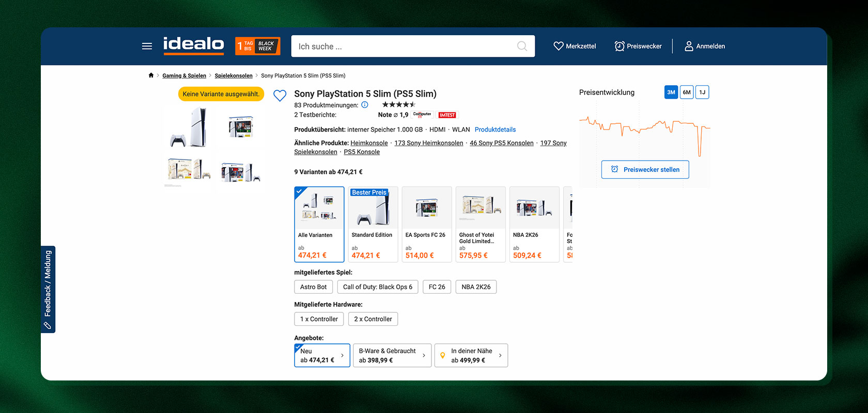868x413 pixels.
Task: Click the IMTEST logo badge
Action: (447, 115)
